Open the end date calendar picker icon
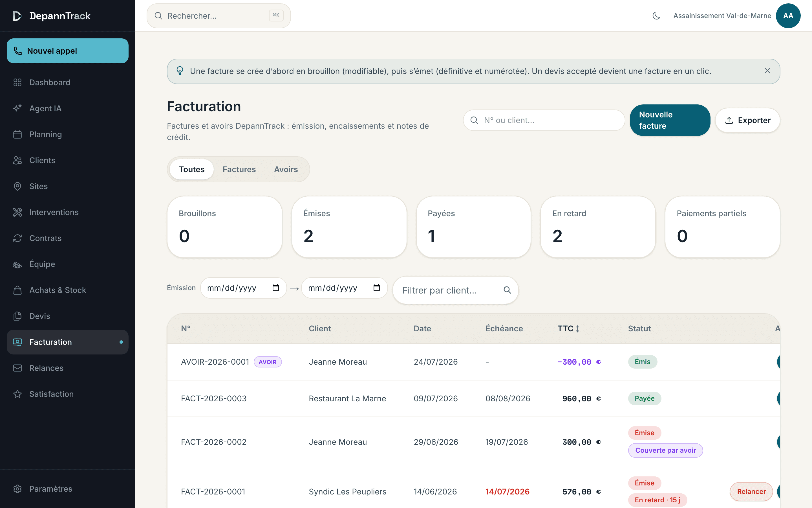Viewport: 812px width, 508px height. [377, 288]
